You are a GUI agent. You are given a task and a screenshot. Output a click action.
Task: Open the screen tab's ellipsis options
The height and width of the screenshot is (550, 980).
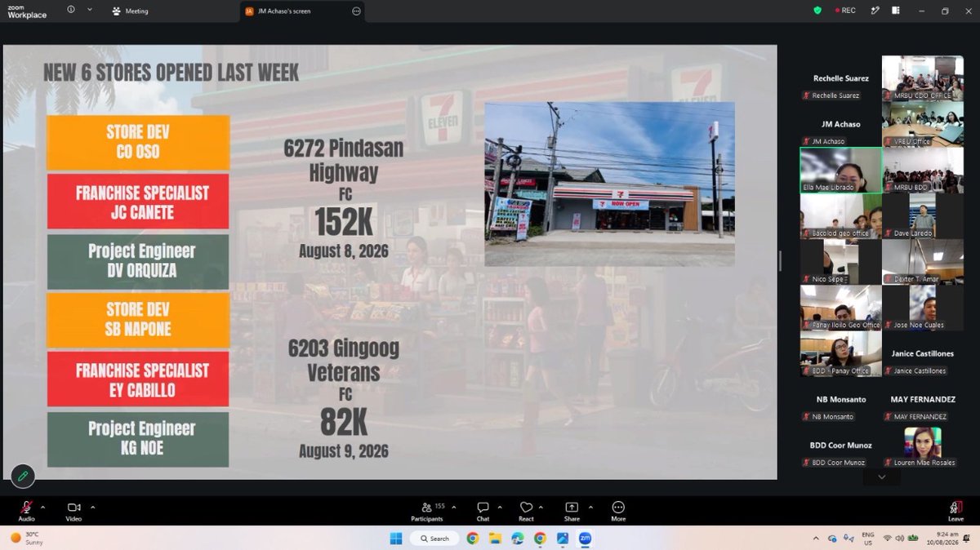click(356, 11)
